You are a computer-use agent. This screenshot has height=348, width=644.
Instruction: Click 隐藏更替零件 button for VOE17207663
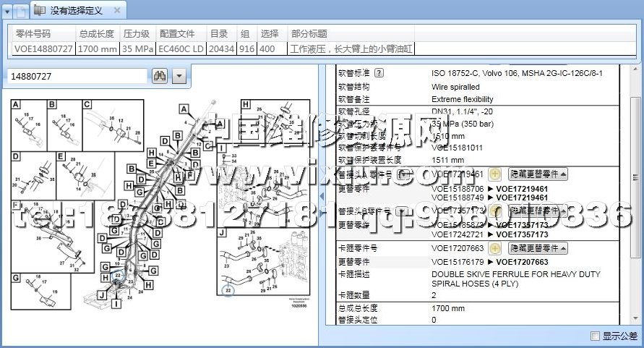click(537, 248)
